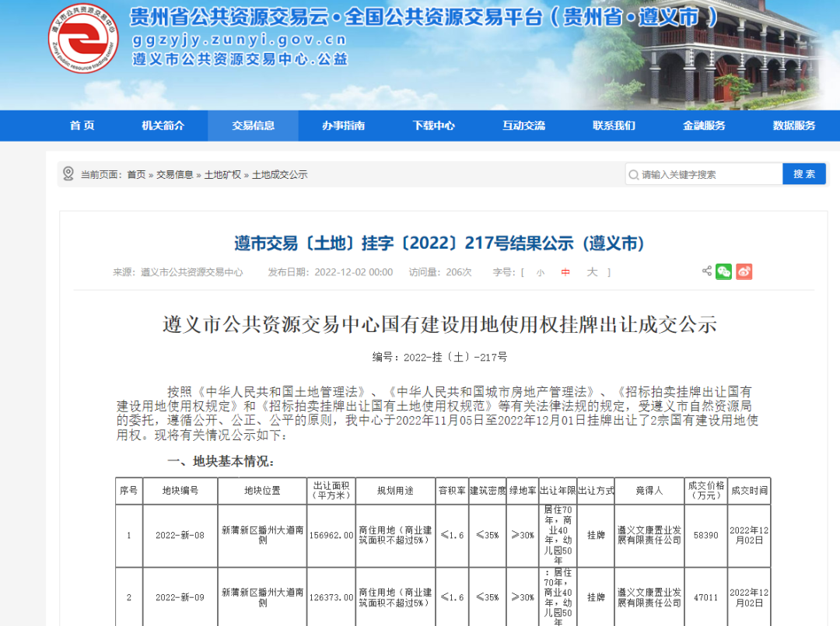Viewport: 840px width, 626px height.
Task: Click the location pin breadcrumb icon
Action: click(x=68, y=174)
